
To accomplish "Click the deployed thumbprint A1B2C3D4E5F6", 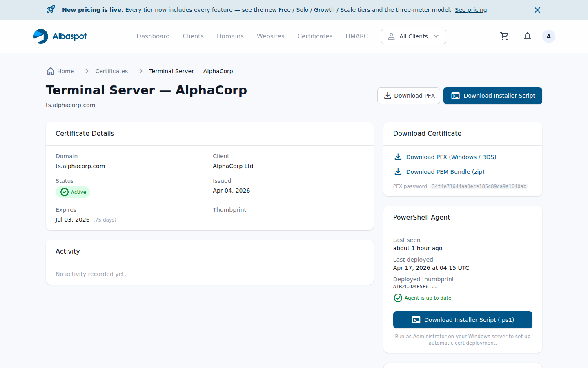I will (x=415, y=287).
